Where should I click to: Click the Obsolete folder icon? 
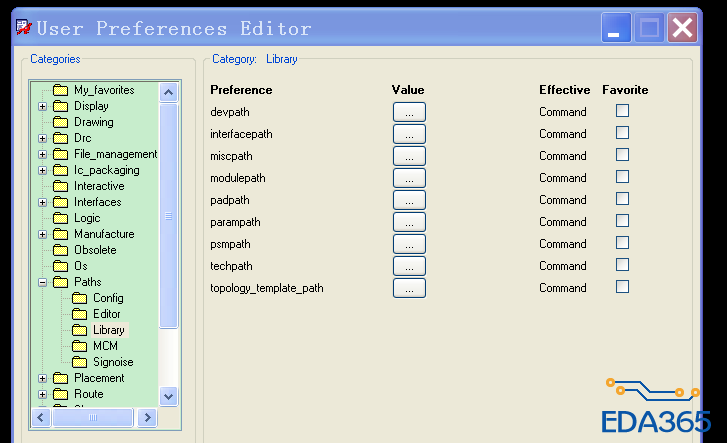point(61,250)
